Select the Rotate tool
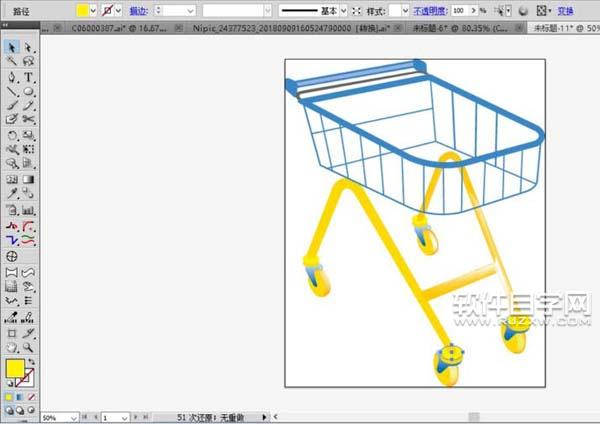Image resolution: width=600 pixels, height=424 pixels. (12, 135)
